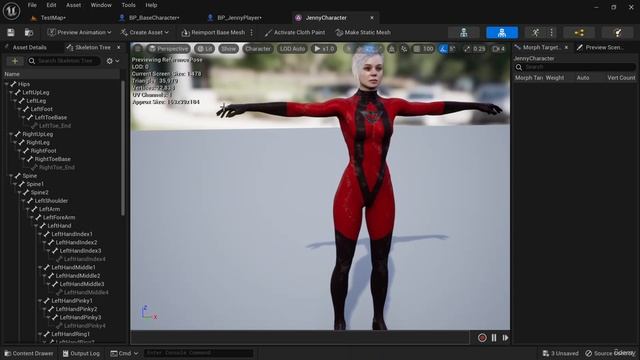Open the File menu
The image size is (640, 360).
click(x=32, y=5)
